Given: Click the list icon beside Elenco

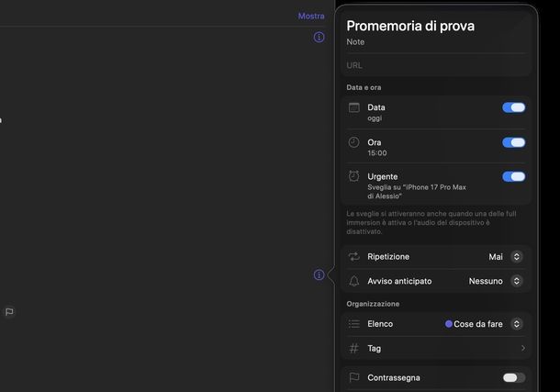Looking at the screenshot, I should [354, 324].
